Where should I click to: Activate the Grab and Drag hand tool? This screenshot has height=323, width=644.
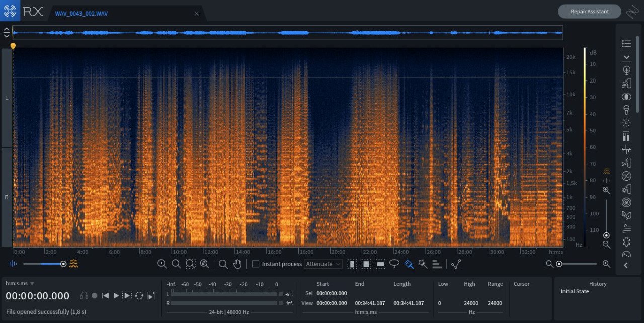click(237, 264)
